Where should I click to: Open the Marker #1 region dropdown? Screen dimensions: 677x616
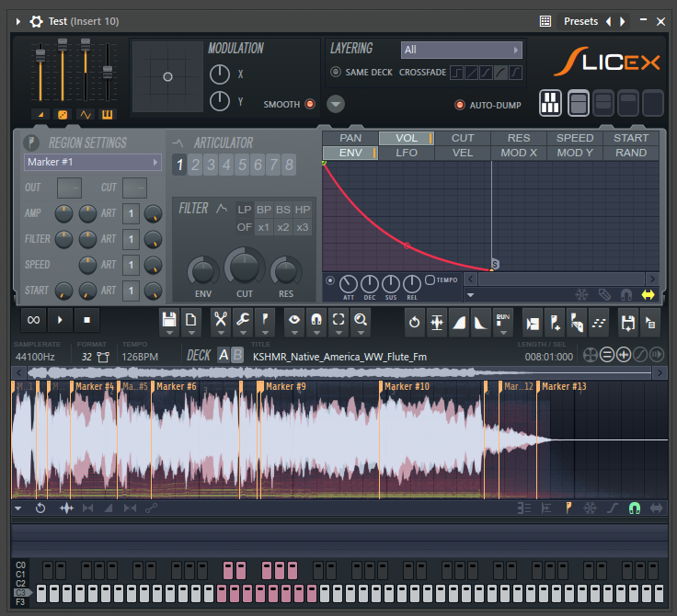[x=92, y=163]
